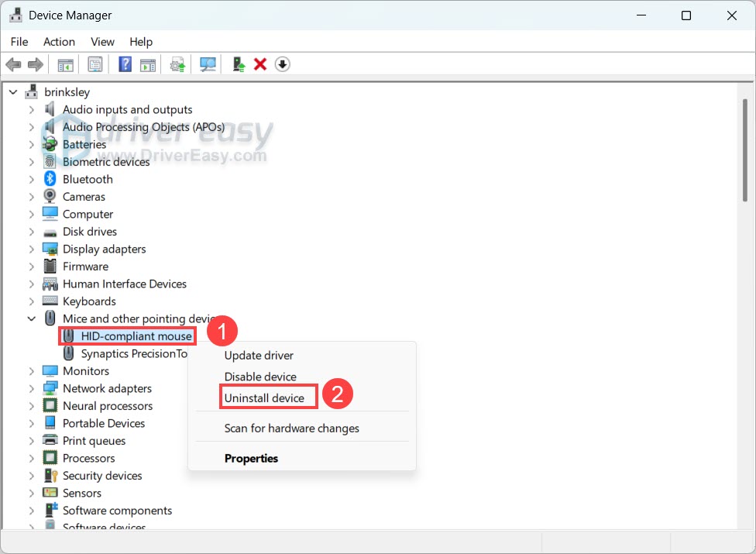The image size is (756, 554).
Task: Expand Audio inputs and outputs
Action: click(x=31, y=109)
